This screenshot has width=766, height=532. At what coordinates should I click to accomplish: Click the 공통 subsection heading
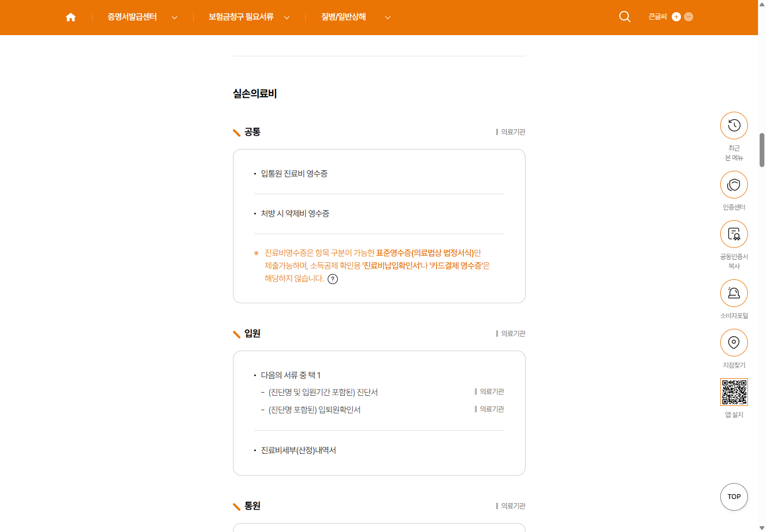pos(252,132)
